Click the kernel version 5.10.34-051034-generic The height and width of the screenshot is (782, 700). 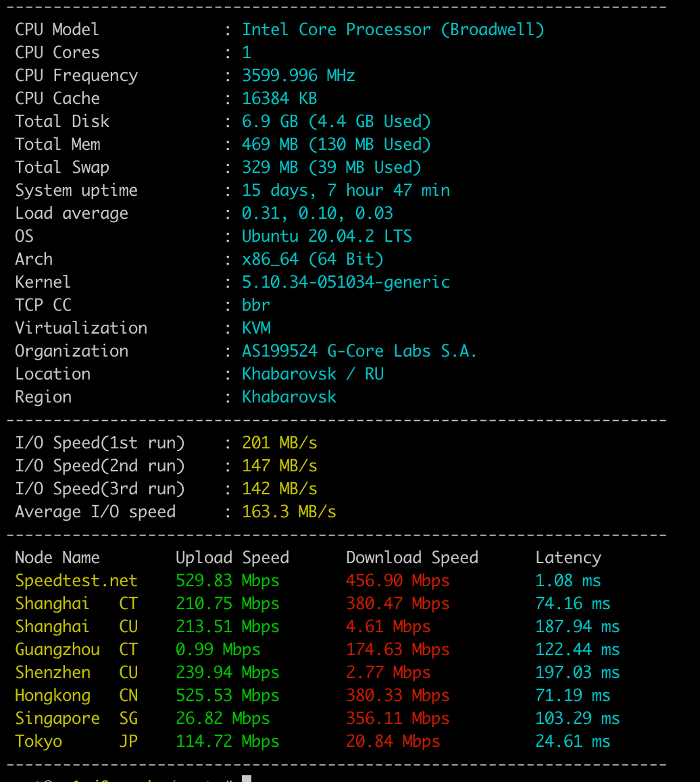pos(345,282)
